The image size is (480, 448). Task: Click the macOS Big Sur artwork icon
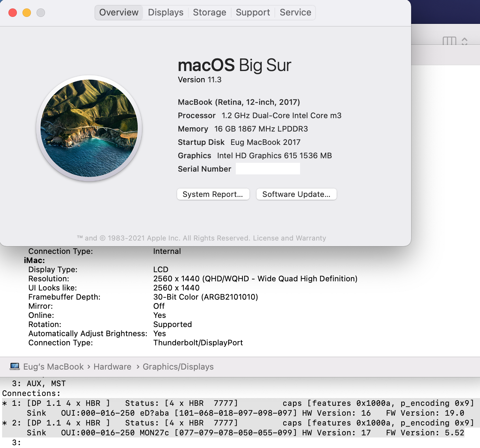[x=89, y=128]
